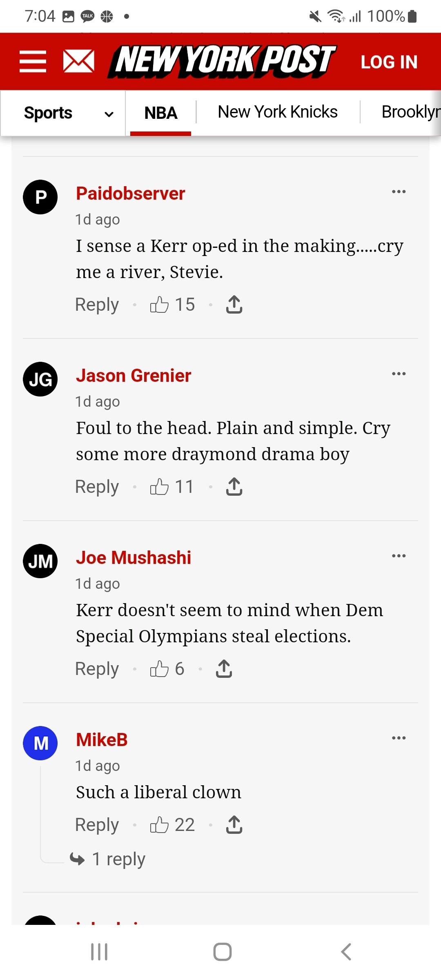Open more options for Paidobserver's comment
Image resolution: width=441 pixels, height=980 pixels.
399,192
